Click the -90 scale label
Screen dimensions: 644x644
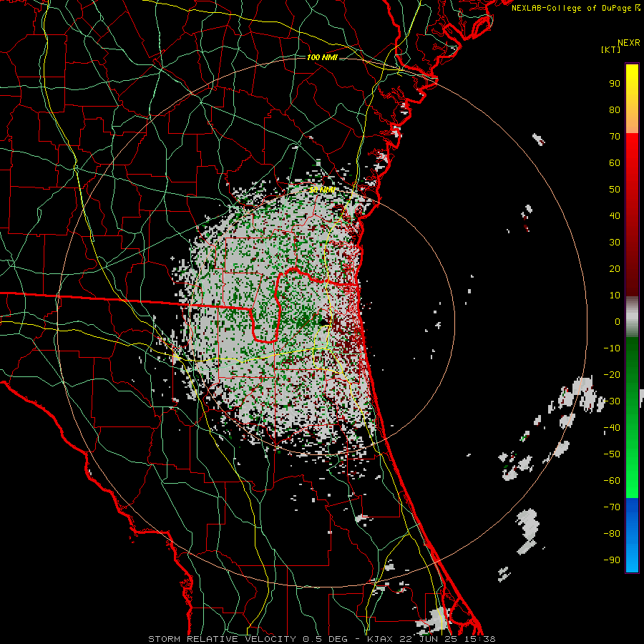(612, 560)
